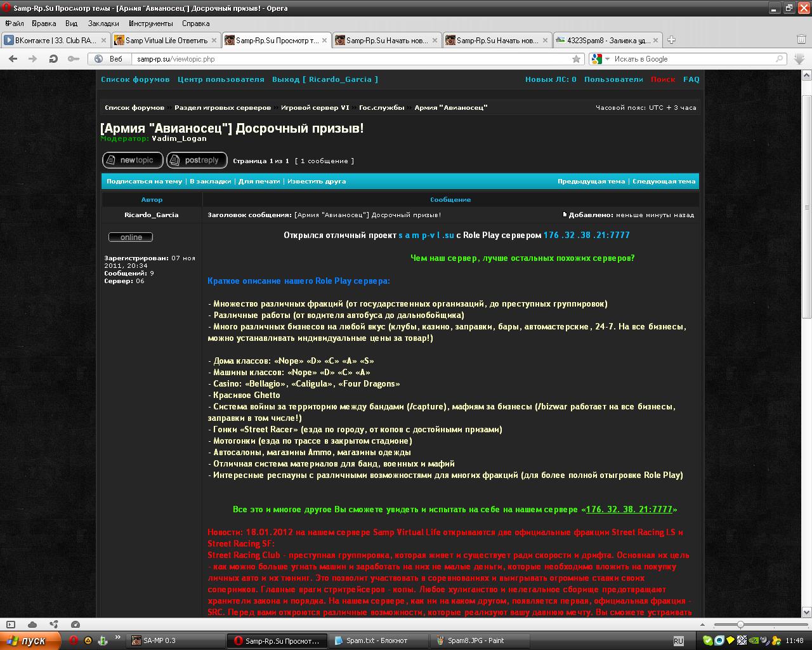The width and height of the screenshot is (812, 650).
Task: Open the Инструменты menu
Action: [x=151, y=23]
